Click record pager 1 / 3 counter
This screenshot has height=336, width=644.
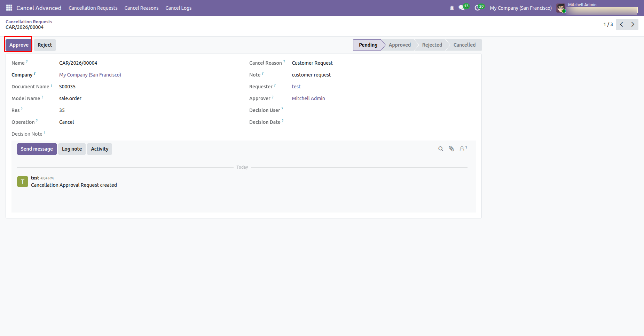(x=608, y=24)
